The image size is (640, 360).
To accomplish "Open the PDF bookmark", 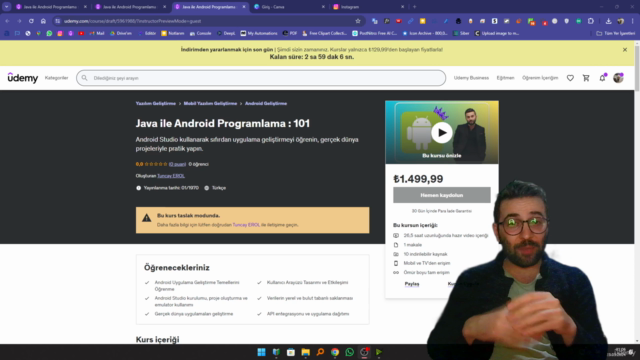I will (x=290, y=33).
